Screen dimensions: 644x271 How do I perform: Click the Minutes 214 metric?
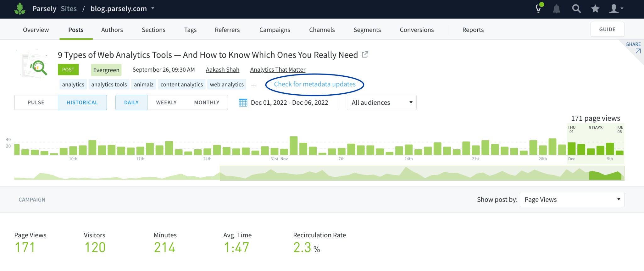[x=165, y=243]
